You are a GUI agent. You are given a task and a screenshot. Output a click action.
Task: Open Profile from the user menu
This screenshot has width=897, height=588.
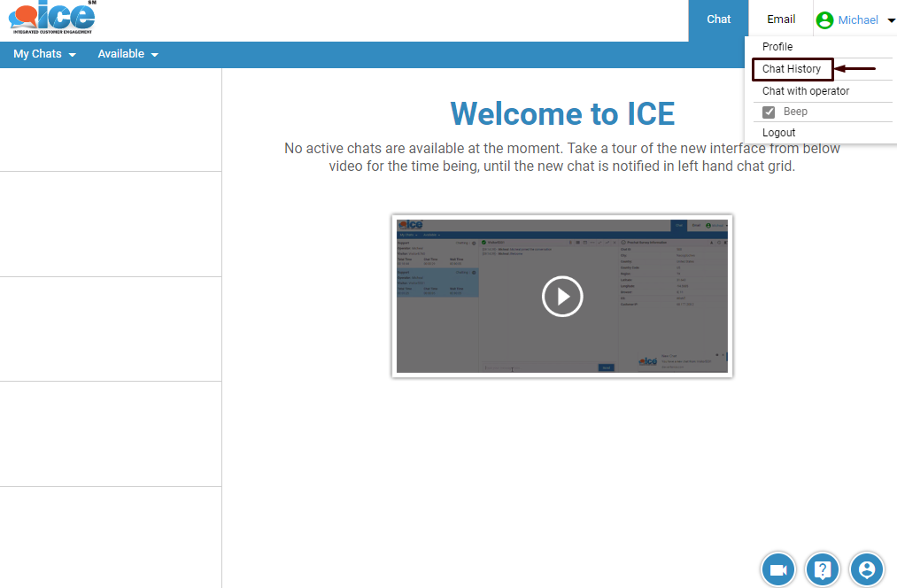tap(777, 47)
